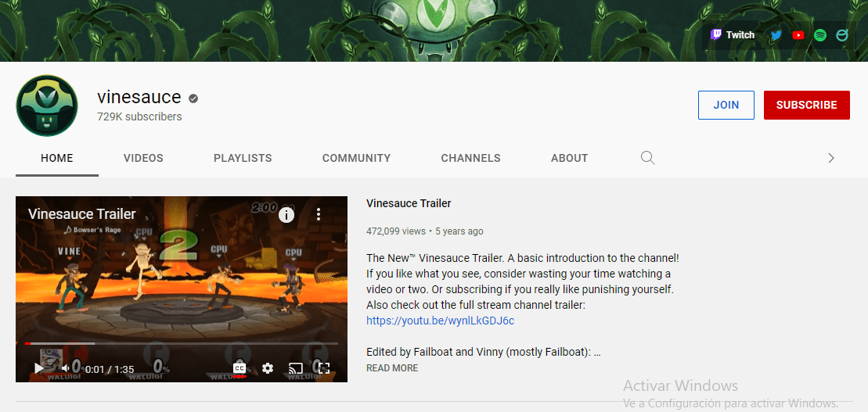The width and height of the screenshot is (868, 412).
Task: Mute the video with the speaker icon
Action: coord(65,368)
